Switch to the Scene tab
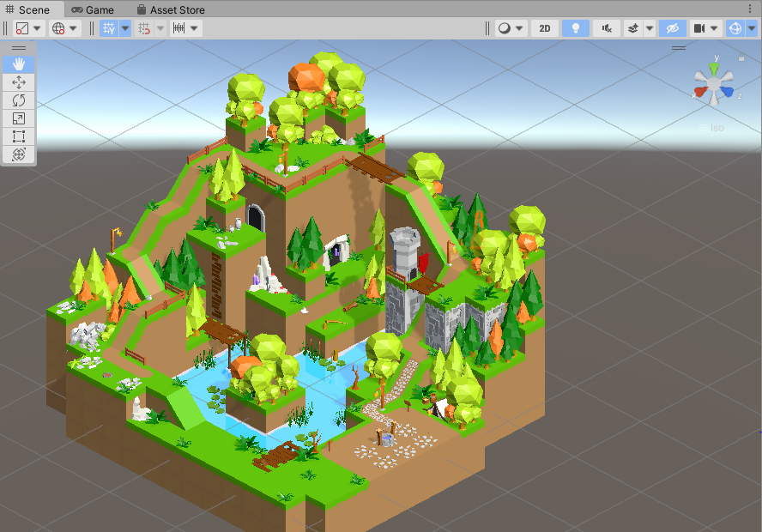This screenshot has height=532, width=762. tap(28, 9)
